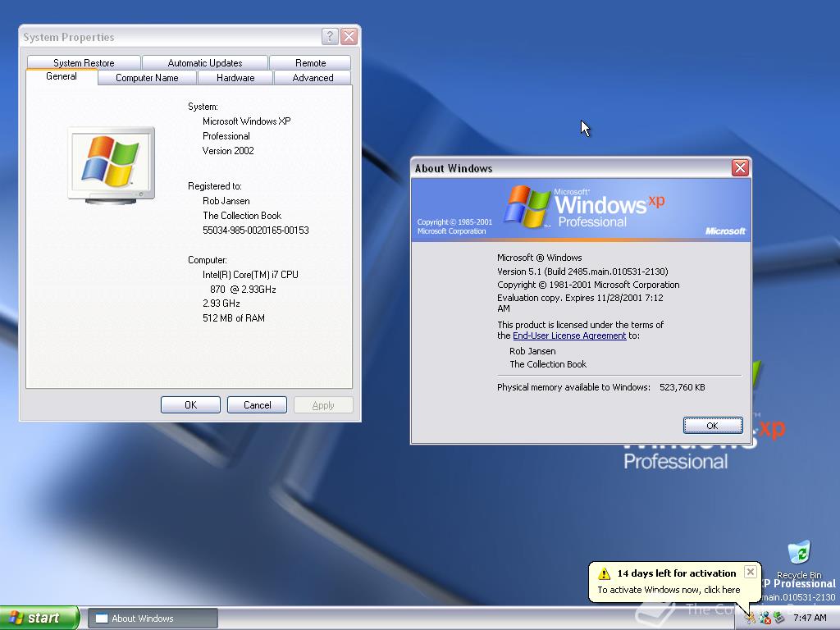This screenshot has height=630, width=840.
Task: Open the System Restore tab
Action: point(84,62)
